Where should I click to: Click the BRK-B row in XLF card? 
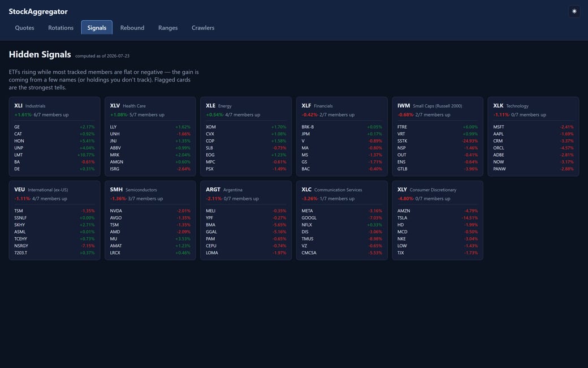tap(341, 127)
